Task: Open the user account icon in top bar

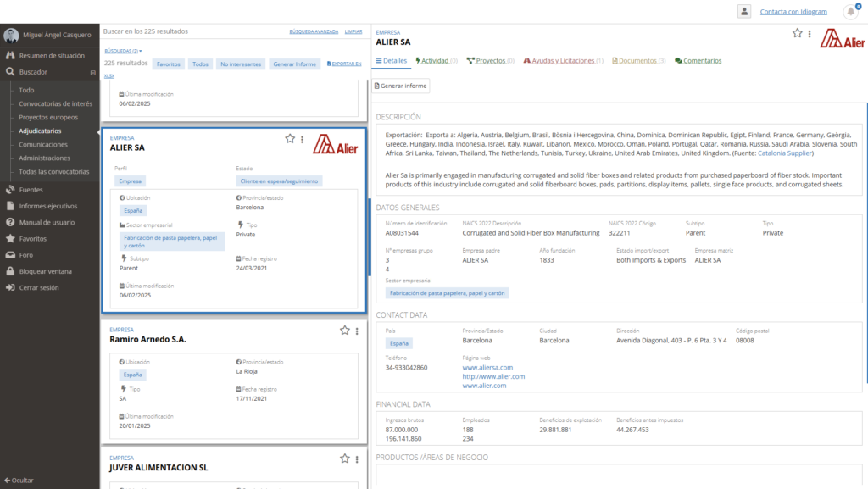Action: [x=744, y=11]
